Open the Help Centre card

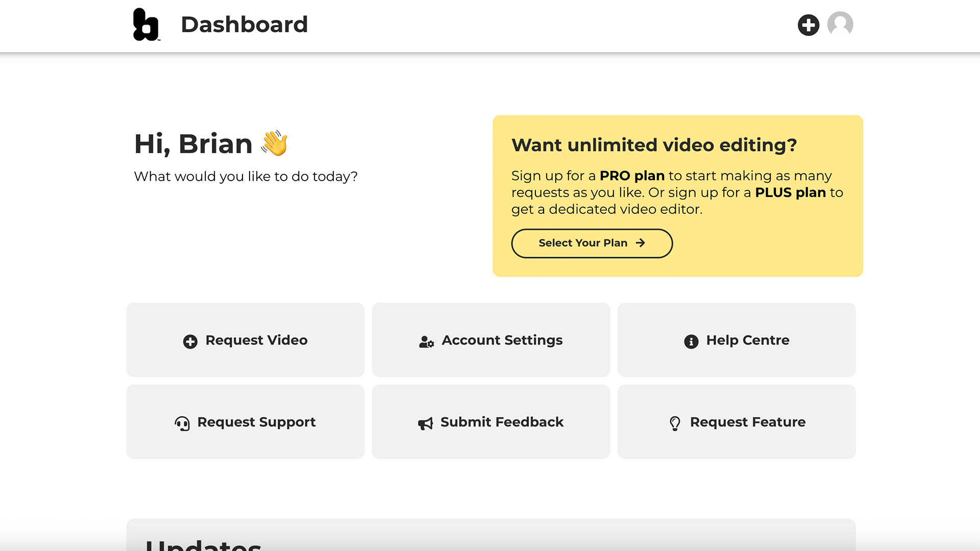[x=737, y=340]
